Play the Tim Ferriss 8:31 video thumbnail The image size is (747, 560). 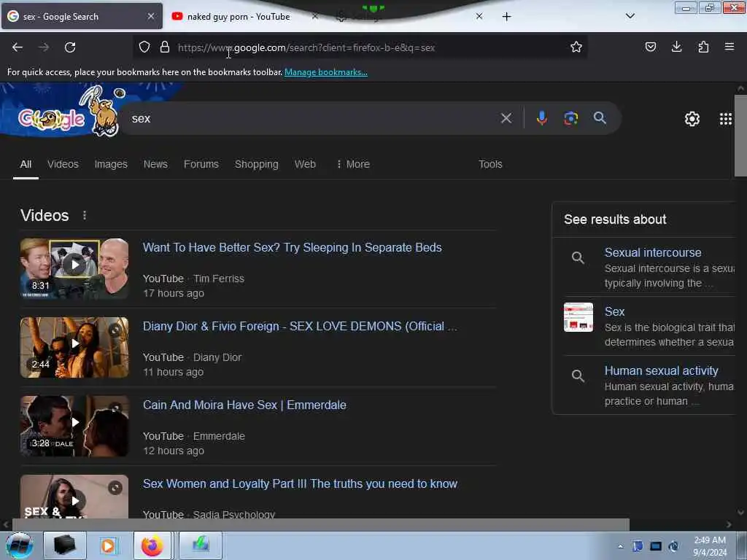(74, 268)
